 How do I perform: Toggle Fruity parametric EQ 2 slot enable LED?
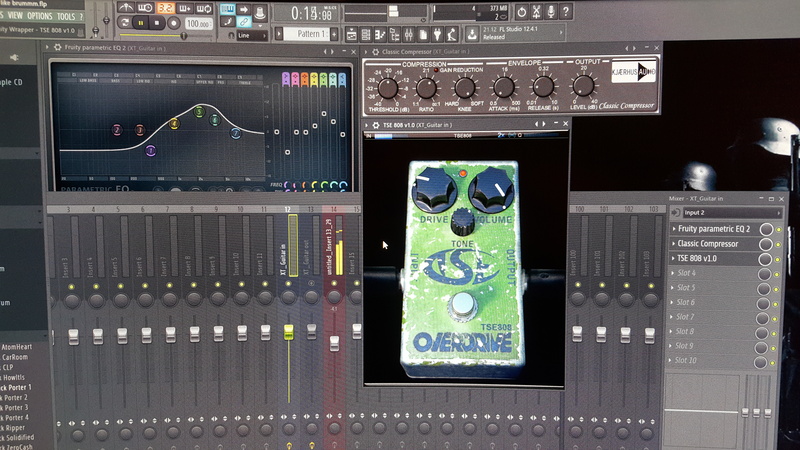click(779, 230)
